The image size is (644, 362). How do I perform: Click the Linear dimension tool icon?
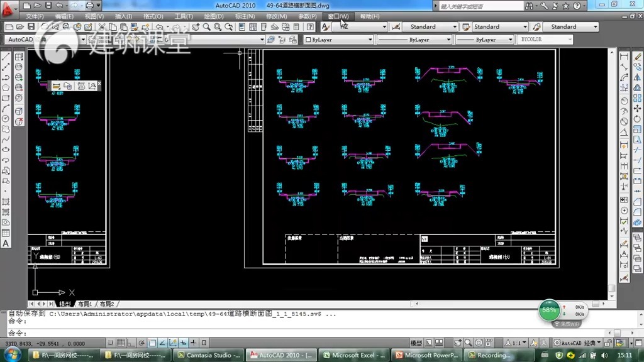point(625,57)
